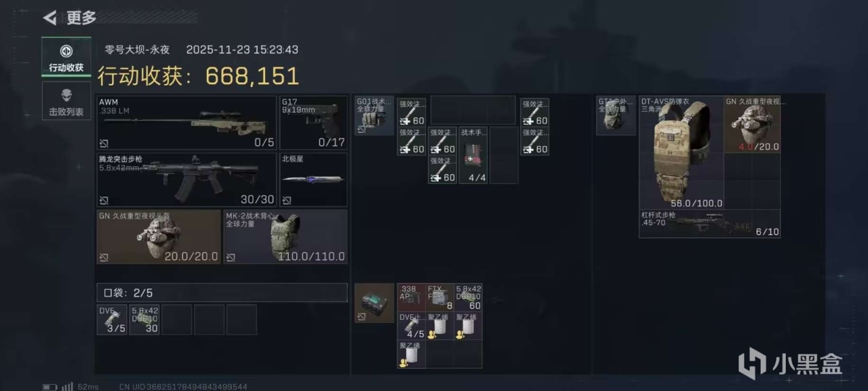Click the 战术手 medical kit 4/4

tap(473, 155)
